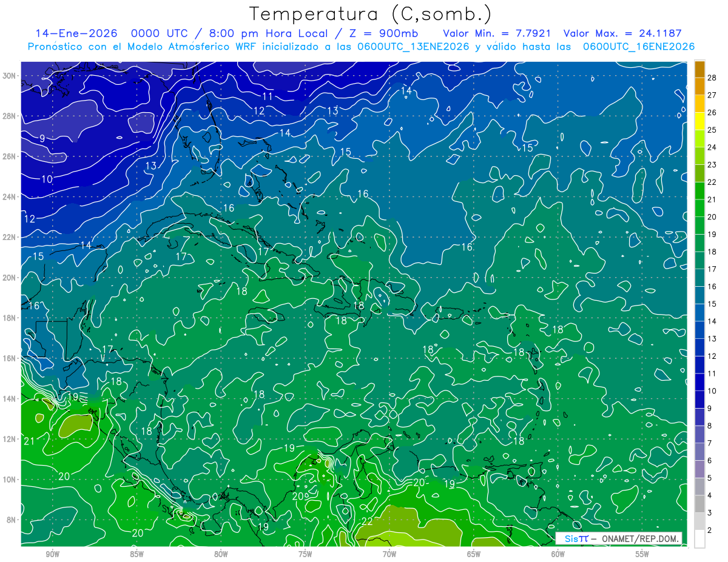Click the 60W longitude axis label
Image resolution: width=728 pixels, height=562 pixels.
point(558,554)
